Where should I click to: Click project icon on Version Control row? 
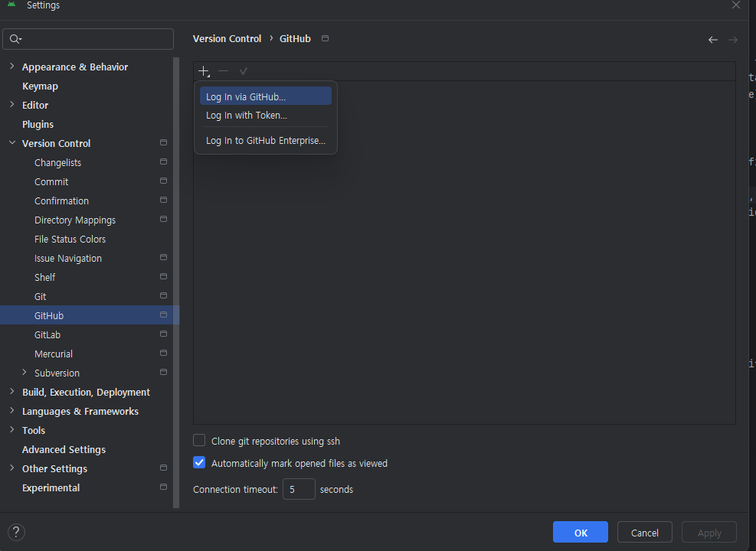(x=163, y=143)
